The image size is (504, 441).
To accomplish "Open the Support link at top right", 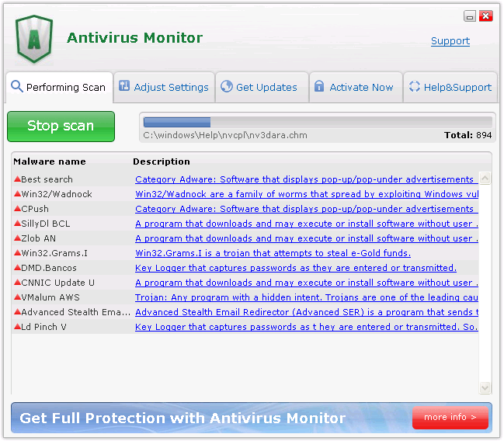I will tap(450, 41).
